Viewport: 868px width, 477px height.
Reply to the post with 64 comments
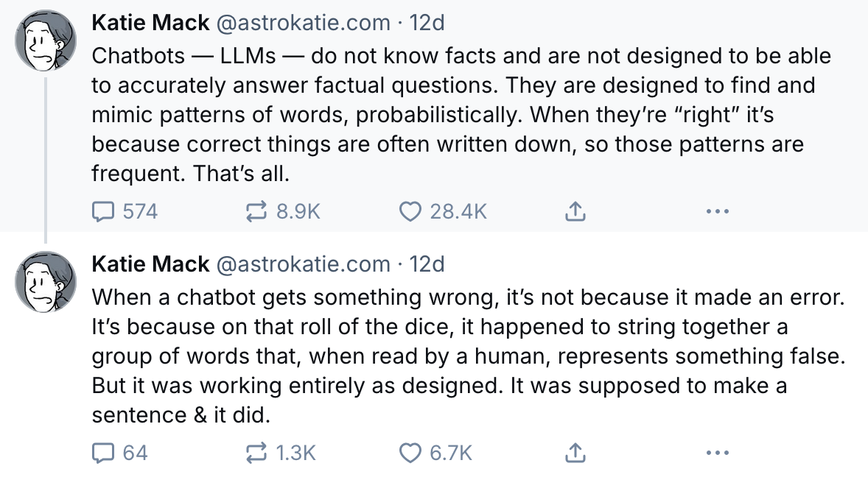(101, 453)
